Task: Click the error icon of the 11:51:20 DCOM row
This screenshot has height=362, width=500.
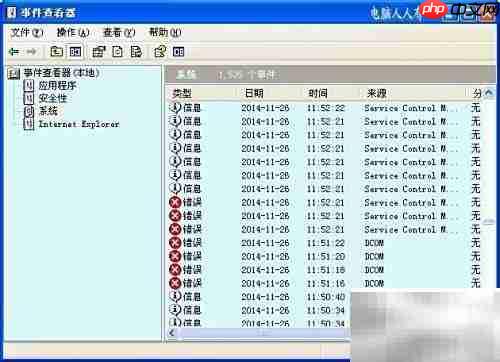Action: click(x=175, y=256)
